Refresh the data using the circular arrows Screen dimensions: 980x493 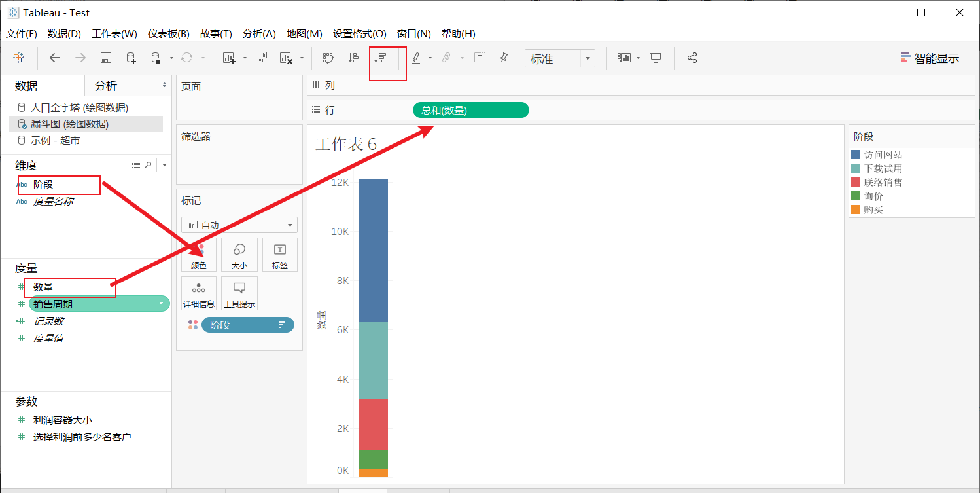(187, 58)
